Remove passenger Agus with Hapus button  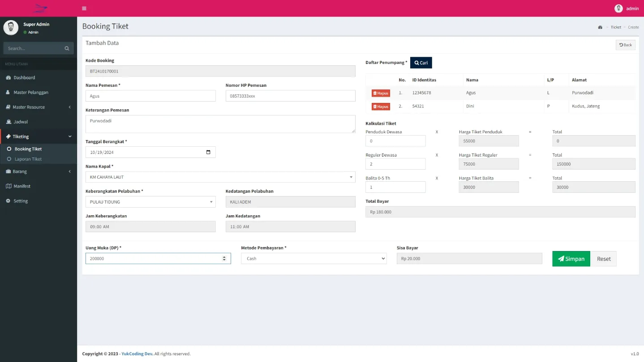coord(381,93)
